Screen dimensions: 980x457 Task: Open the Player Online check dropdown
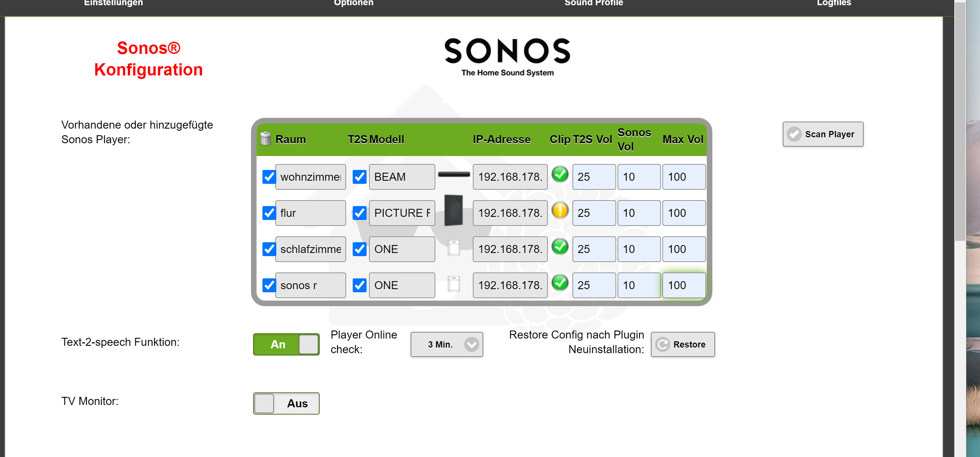point(447,344)
